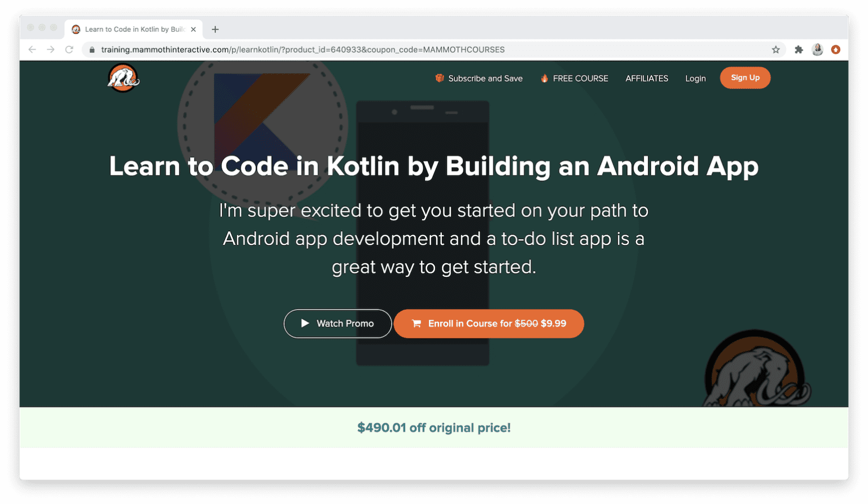The width and height of the screenshot is (868, 504).
Task: Click the play icon inside Watch Promo
Action: click(x=305, y=323)
